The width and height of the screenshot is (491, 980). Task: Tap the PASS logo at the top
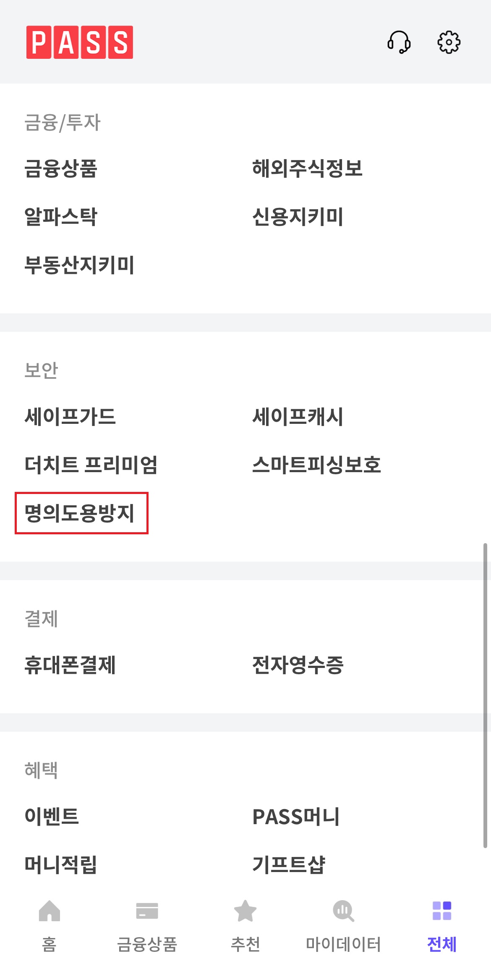tap(79, 42)
